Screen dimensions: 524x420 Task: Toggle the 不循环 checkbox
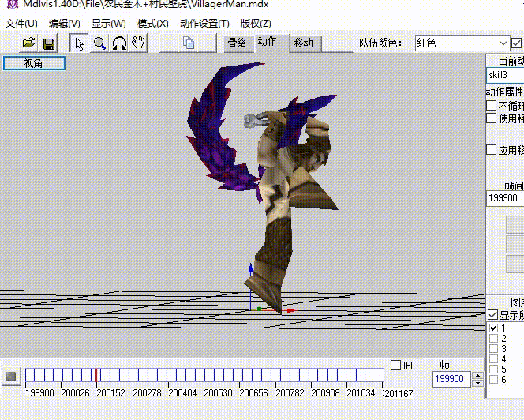tap(491, 105)
